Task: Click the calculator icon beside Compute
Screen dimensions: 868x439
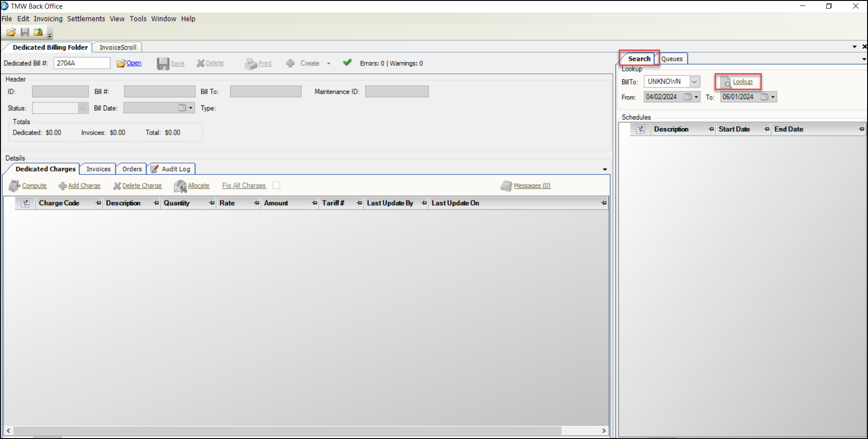Action: pyautogui.click(x=15, y=186)
